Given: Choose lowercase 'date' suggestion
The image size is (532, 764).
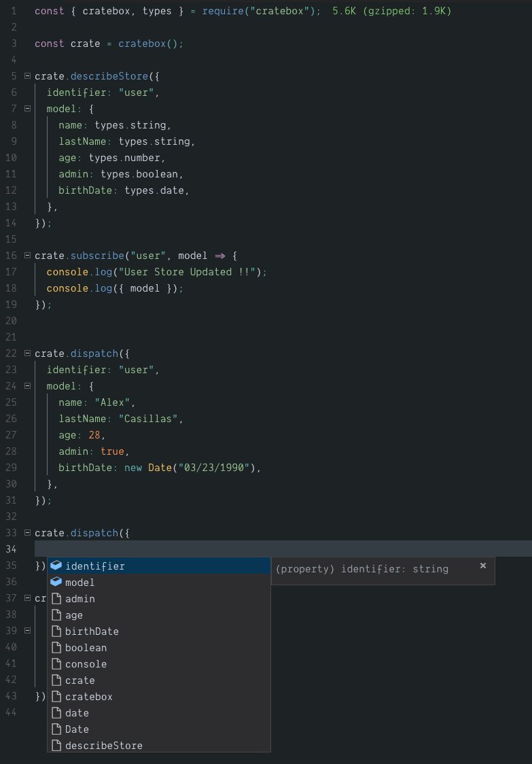Looking at the screenshot, I should pos(159,713).
